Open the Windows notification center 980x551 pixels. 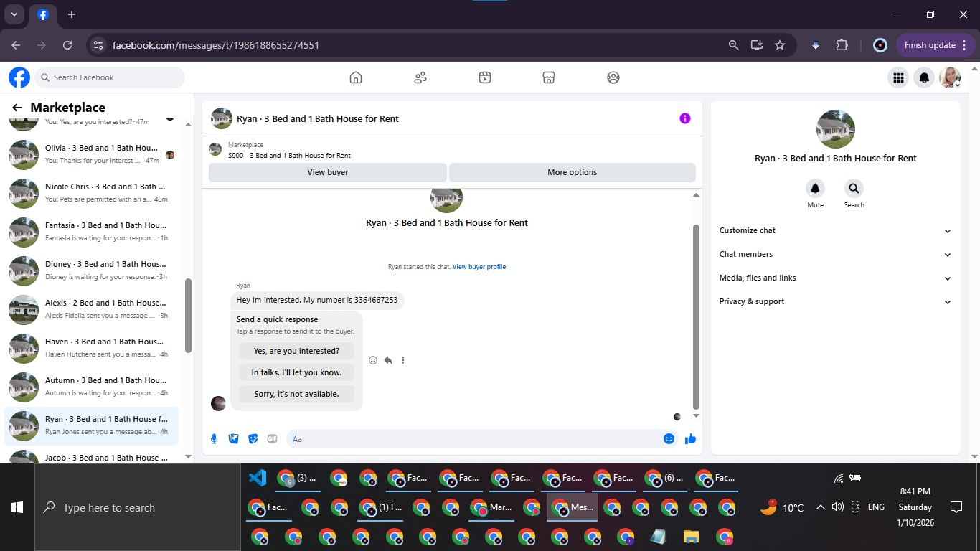pyautogui.click(x=956, y=507)
